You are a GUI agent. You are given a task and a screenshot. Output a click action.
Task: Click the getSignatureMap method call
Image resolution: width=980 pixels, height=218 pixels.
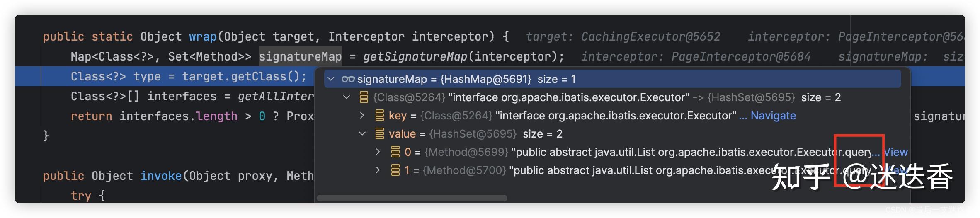[x=415, y=56]
